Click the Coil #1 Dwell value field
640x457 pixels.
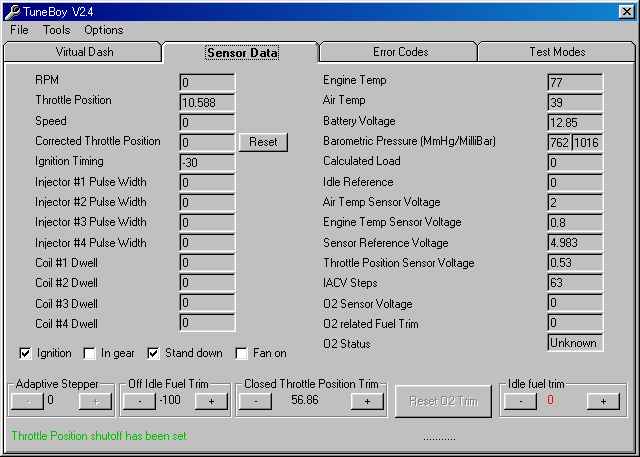click(207, 262)
